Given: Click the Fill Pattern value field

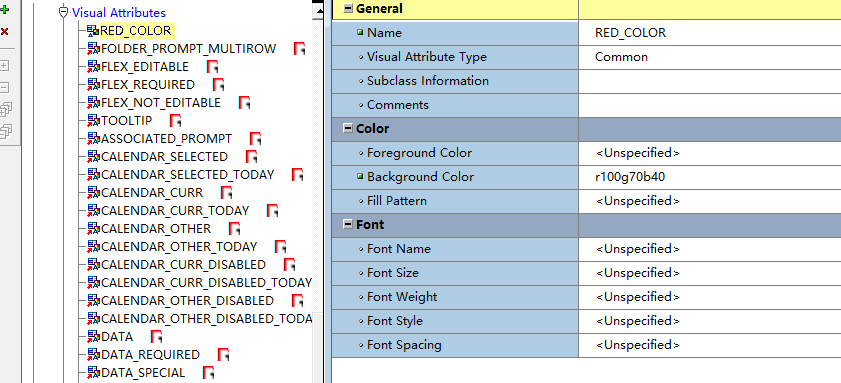Looking at the screenshot, I should tap(710, 201).
